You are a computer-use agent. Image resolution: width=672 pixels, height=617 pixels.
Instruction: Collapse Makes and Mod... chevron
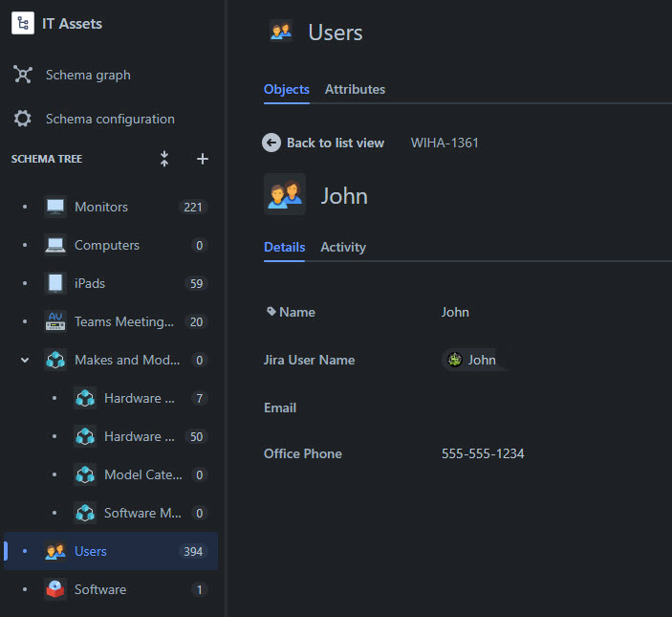[25, 360]
